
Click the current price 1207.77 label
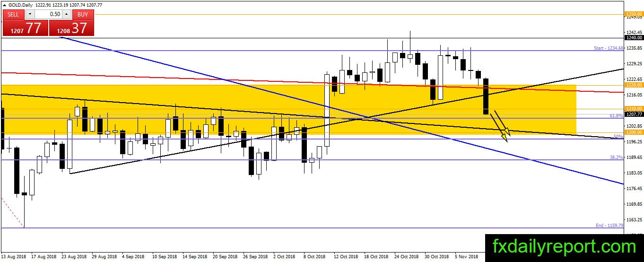click(633, 114)
